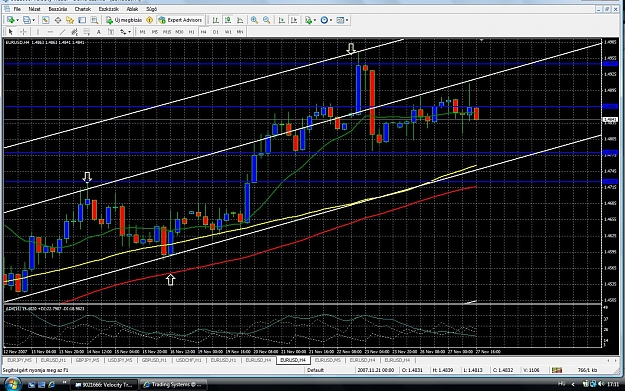Open the Arrows objects dropdown
This screenshot has height=391, width=625.
[x=126, y=32]
